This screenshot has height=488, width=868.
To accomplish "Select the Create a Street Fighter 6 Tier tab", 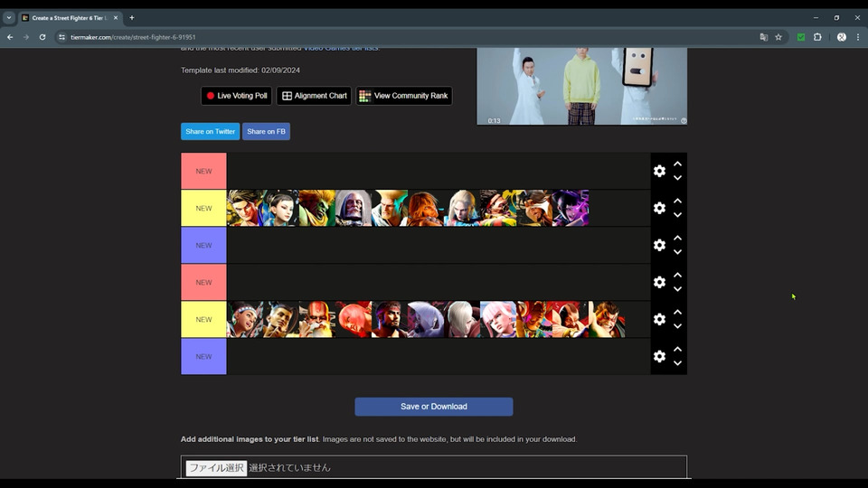I will tap(70, 18).
